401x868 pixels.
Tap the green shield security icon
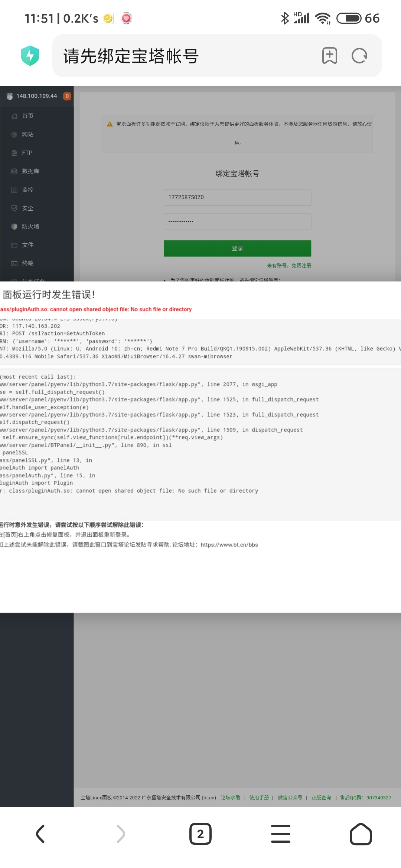click(30, 56)
